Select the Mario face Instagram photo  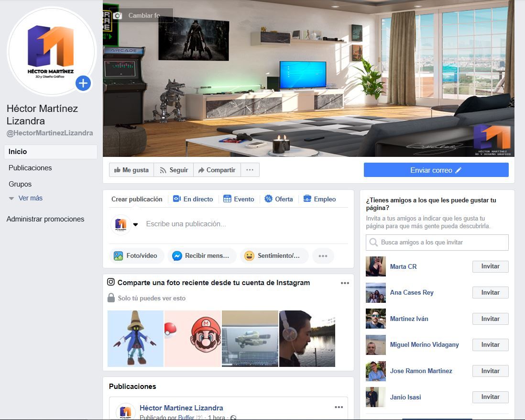pyautogui.click(x=193, y=339)
